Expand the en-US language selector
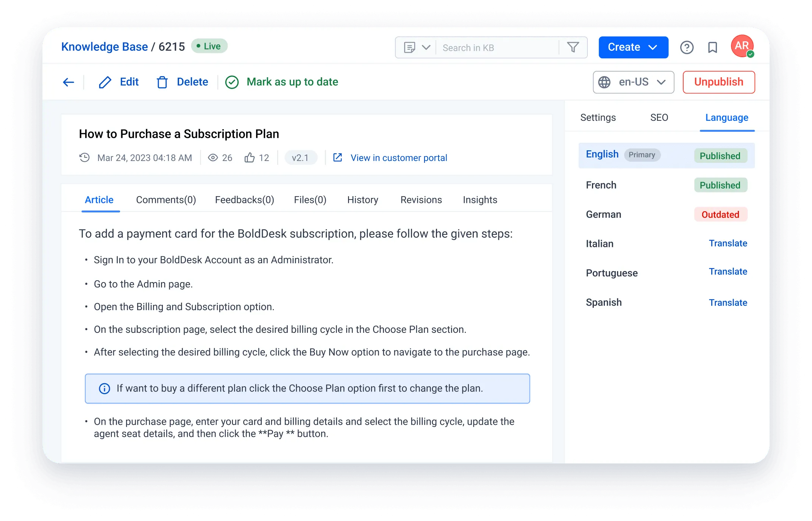 point(633,82)
